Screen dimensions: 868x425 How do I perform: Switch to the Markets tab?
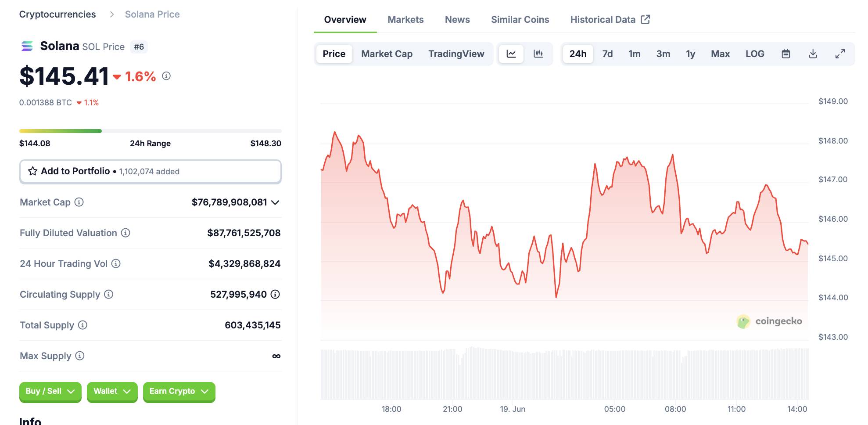click(x=405, y=20)
